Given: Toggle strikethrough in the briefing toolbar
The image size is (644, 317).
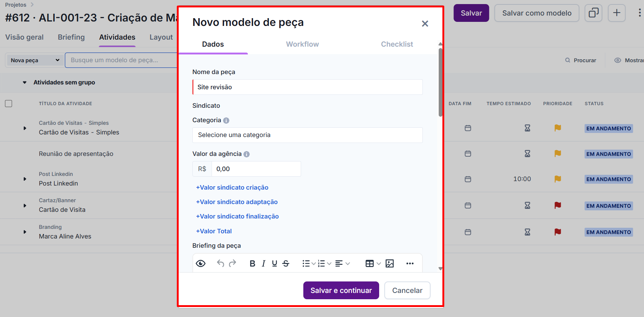Looking at the screenshot, I should click(286, 263).
